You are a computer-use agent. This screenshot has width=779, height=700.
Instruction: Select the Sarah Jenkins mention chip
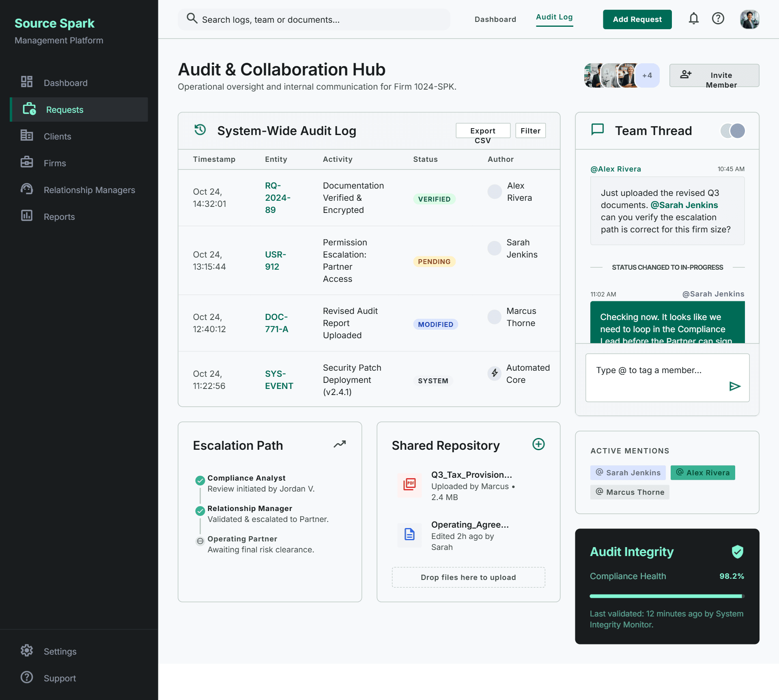pyautogui.click(x=628, y=472)
